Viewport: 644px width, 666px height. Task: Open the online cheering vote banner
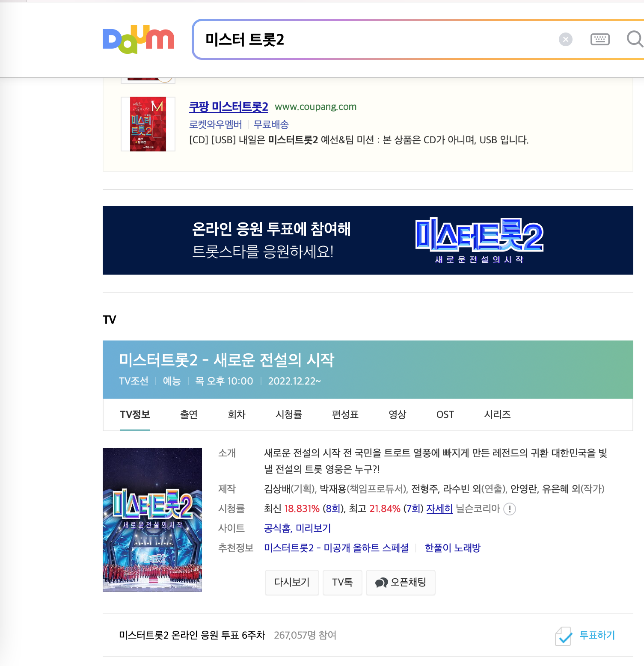point(368,240)
